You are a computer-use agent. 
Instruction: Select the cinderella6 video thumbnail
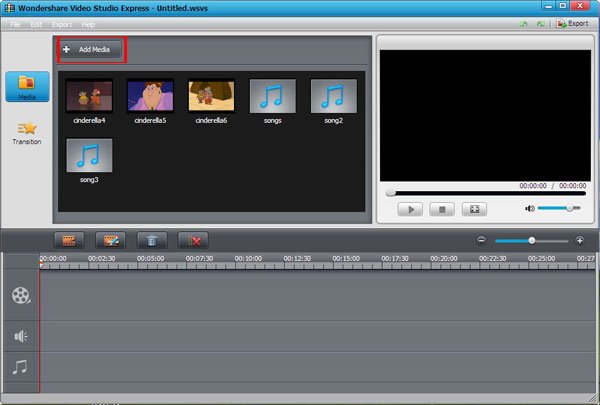[211, 96]
